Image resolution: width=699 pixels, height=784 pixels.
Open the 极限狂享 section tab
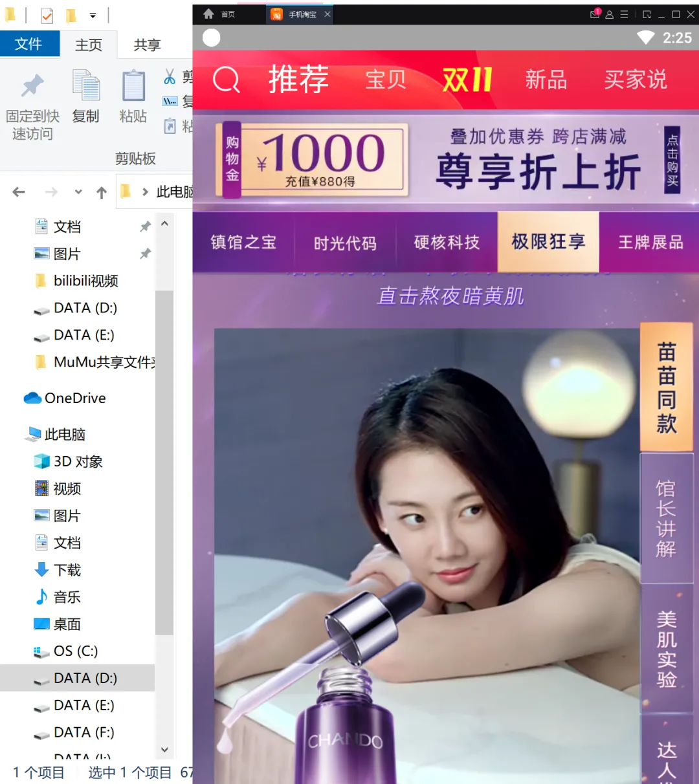point(548,242)
